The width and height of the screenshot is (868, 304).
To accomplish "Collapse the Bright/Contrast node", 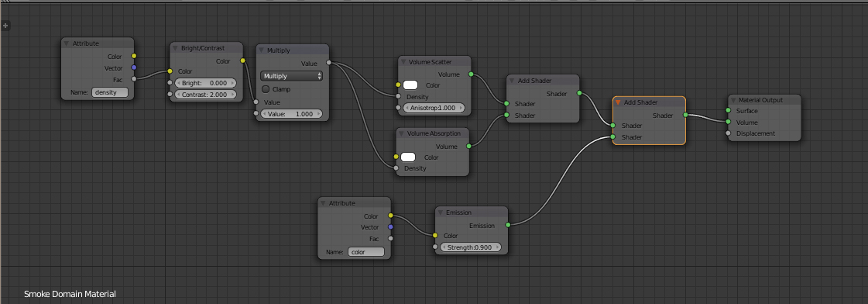I will pos(175,48).
